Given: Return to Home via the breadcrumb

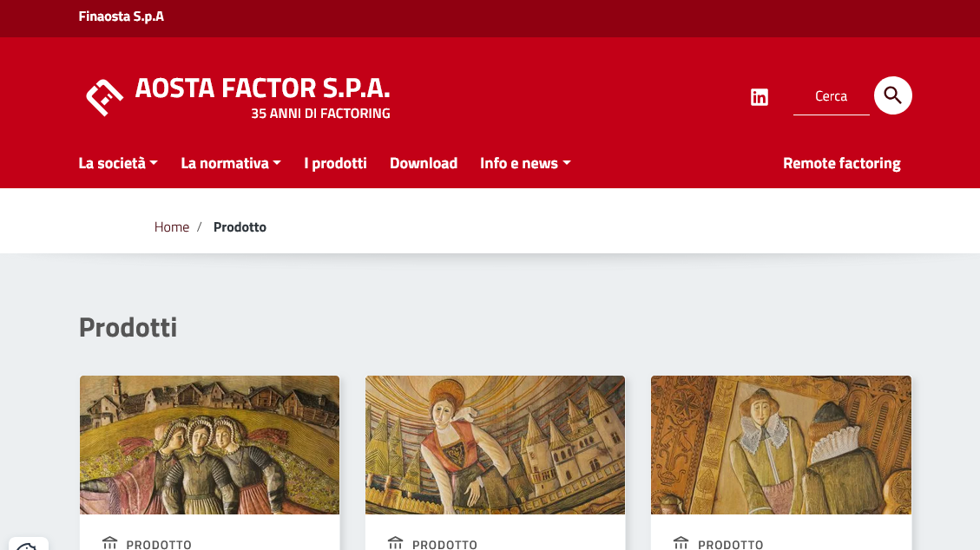Looking at the screenshot, I should pos(171,226).
